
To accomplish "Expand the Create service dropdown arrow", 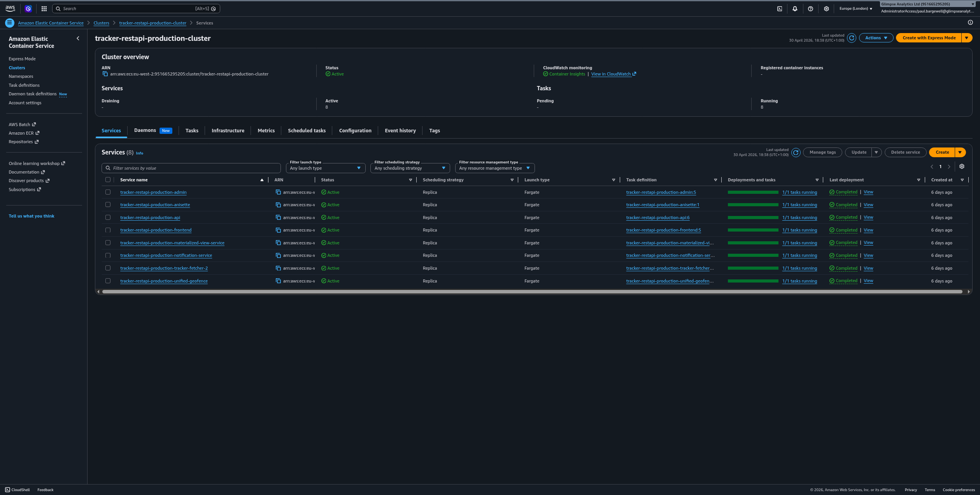I will pos(960,153).
